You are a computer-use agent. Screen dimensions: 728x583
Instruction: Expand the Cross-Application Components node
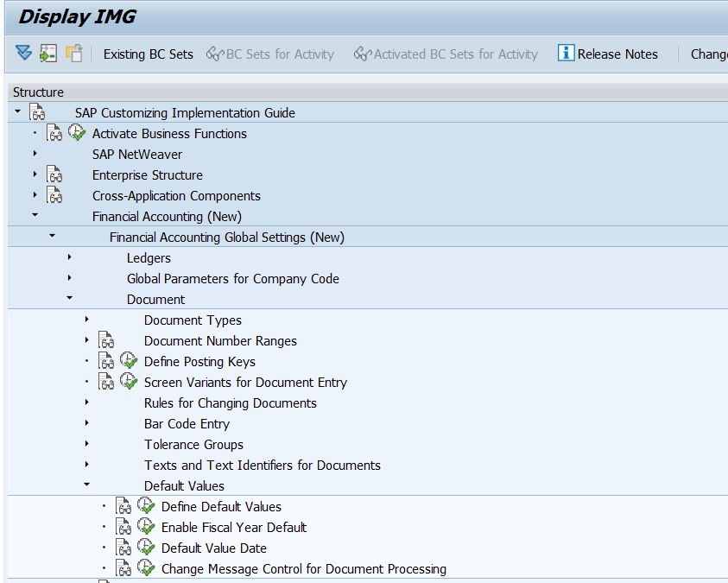click(x=35, y=194)
